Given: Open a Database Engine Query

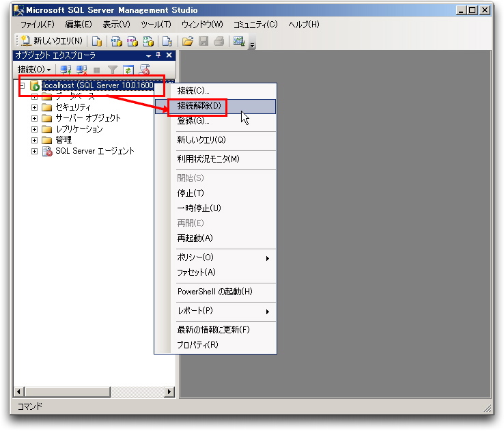Looking at the screenshot, I should (97, 41).
